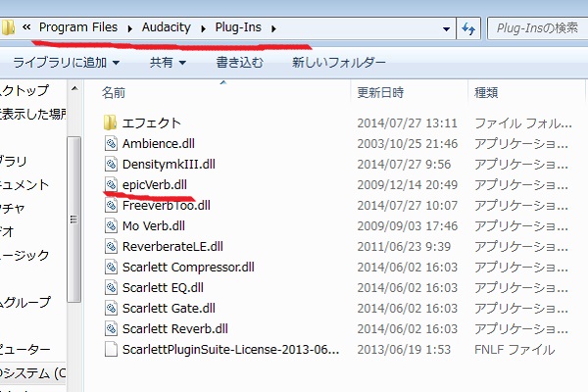The width and height of the screenshot is (588, 392).
Task: Show hidden breadcrumb path chevrons
Action: point(26,27)
